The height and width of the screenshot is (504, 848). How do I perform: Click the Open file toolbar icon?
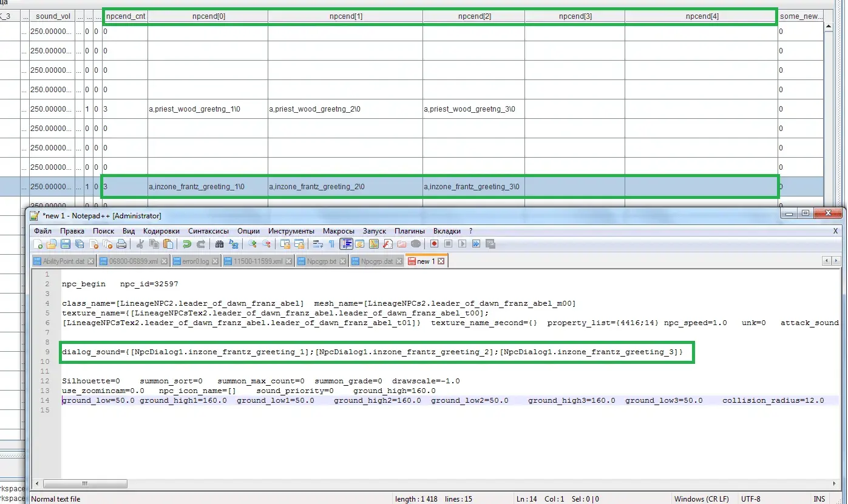click(51, 244)
